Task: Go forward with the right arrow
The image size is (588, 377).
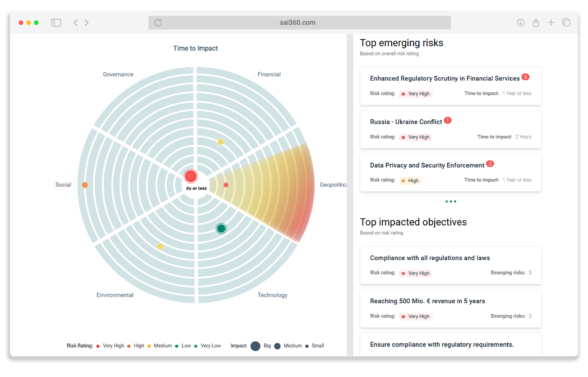Action: [87, 23]
